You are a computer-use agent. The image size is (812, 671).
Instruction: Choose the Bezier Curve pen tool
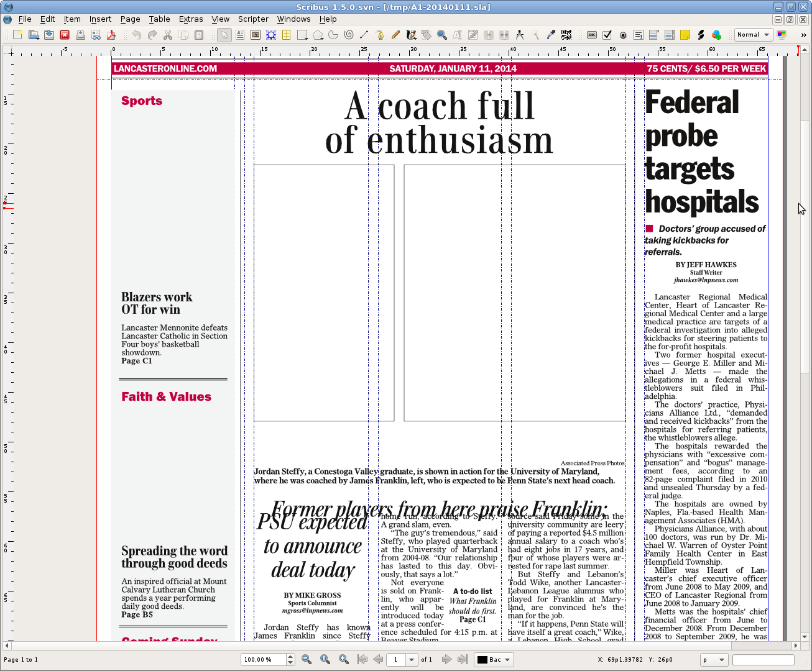tap(380, 35)
